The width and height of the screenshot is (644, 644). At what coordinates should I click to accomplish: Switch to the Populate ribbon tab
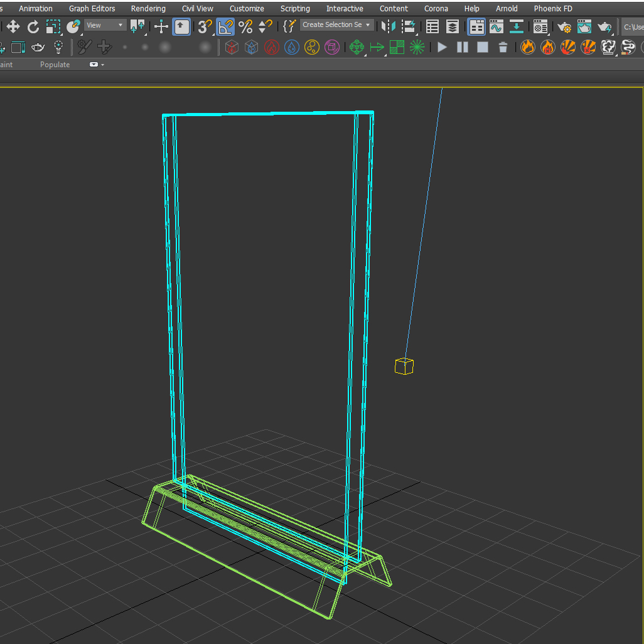coord(55,65)
